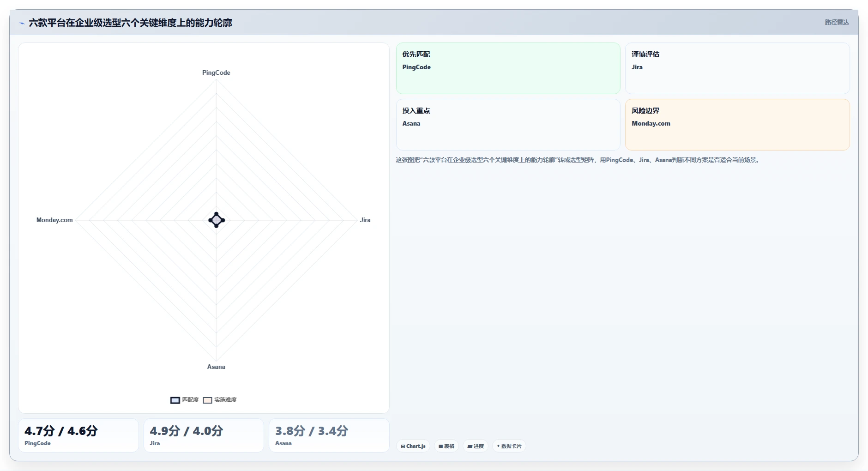Click Asana inside the 投入重点 card

tap(411, 123)
